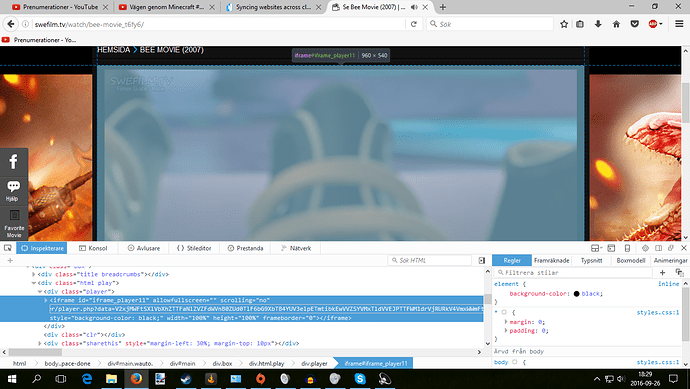Click the black background-color swatch
The image size is (690, 389).
point(576,294)
